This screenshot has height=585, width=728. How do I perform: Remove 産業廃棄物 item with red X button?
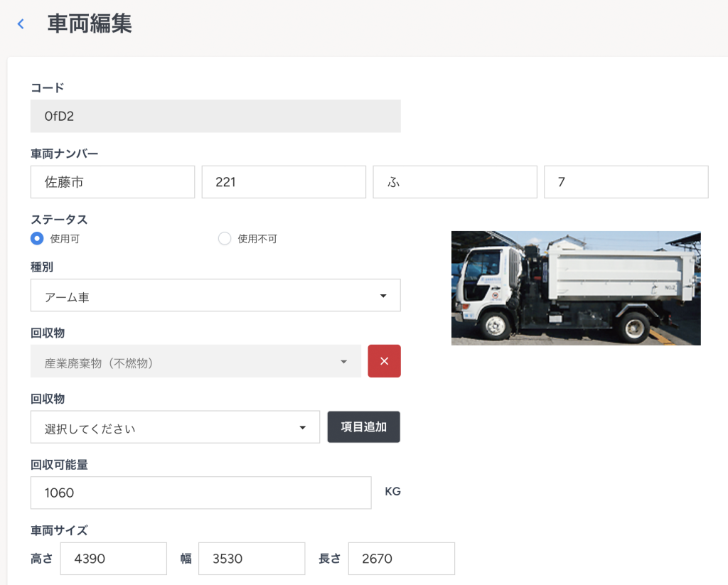pos(384,361)
